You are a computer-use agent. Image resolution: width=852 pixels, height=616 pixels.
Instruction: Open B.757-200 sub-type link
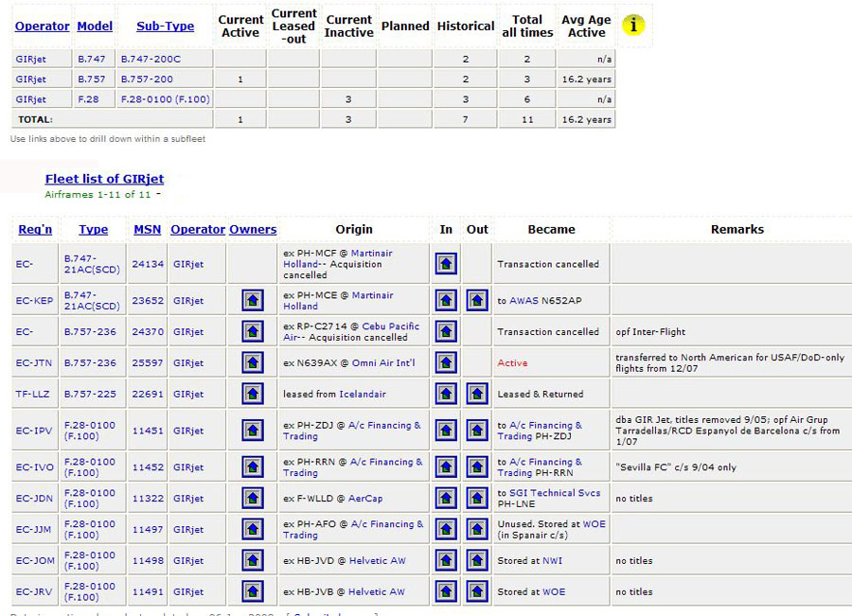pyautogui.click(x=147, y=79)
